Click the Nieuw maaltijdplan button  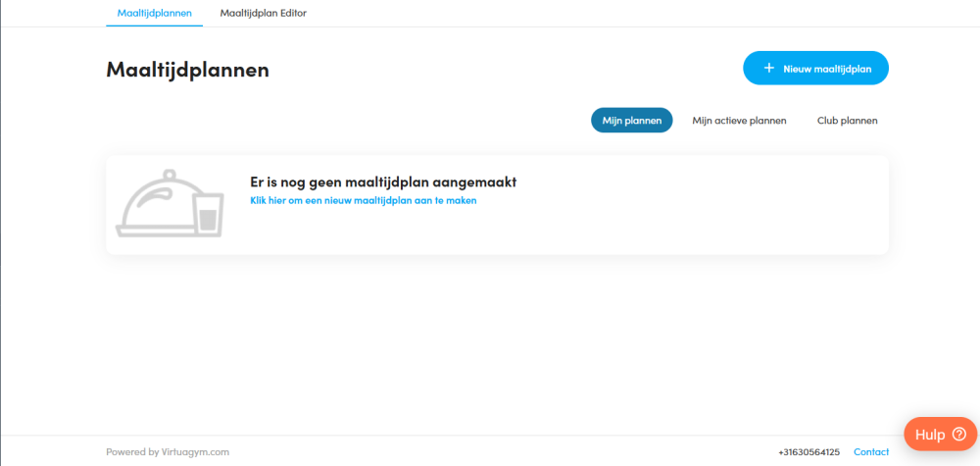point(815,68)
